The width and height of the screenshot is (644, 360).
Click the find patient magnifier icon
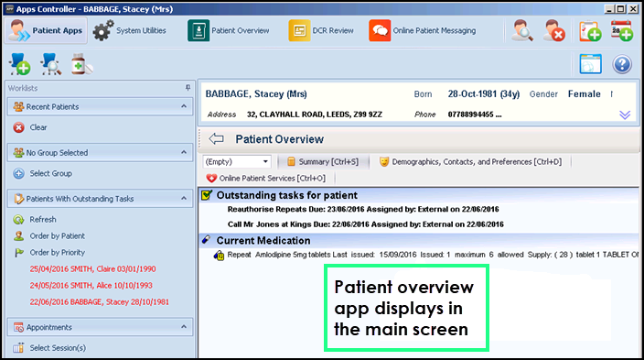522,30
